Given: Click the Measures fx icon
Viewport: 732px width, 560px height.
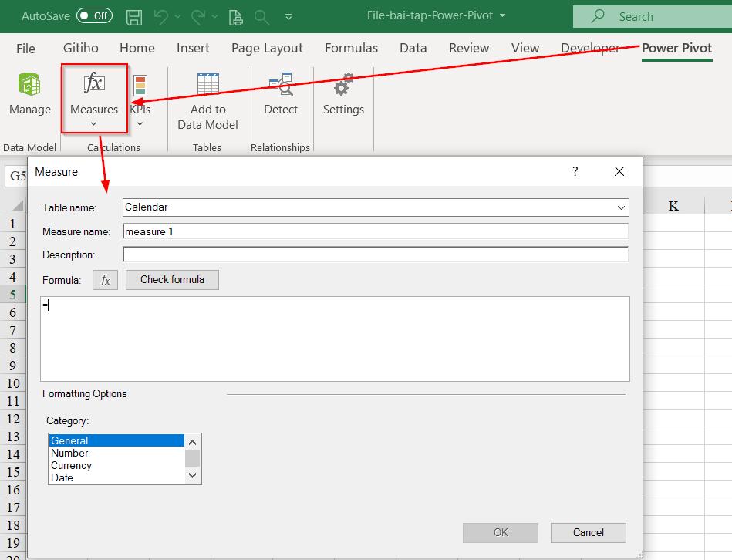Looking at the screenshot, I should pyautogui.click(x=94, y=83).
